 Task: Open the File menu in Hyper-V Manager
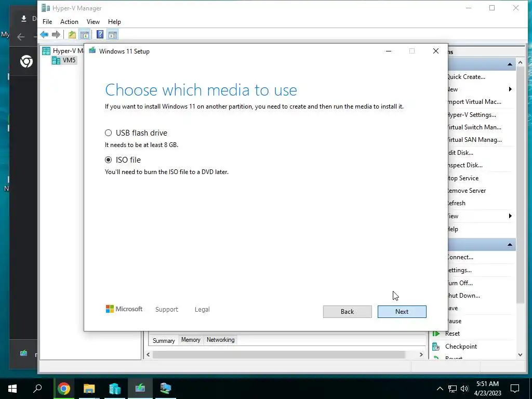pos(47,22)
